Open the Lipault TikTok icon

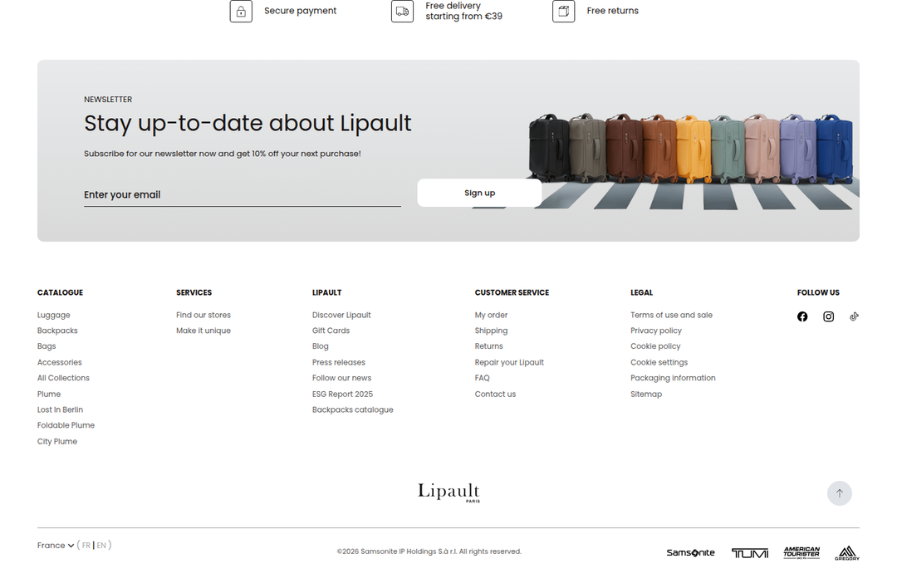[854, 316]
